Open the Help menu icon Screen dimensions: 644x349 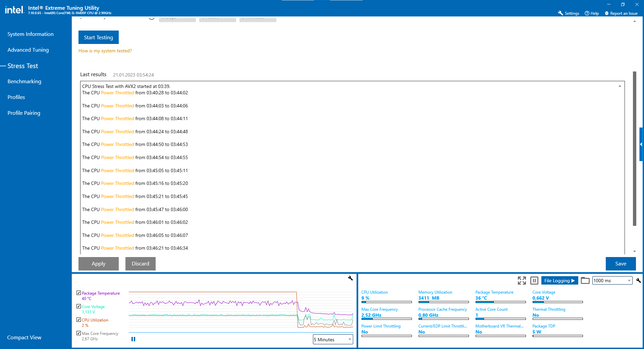(587, 13)
